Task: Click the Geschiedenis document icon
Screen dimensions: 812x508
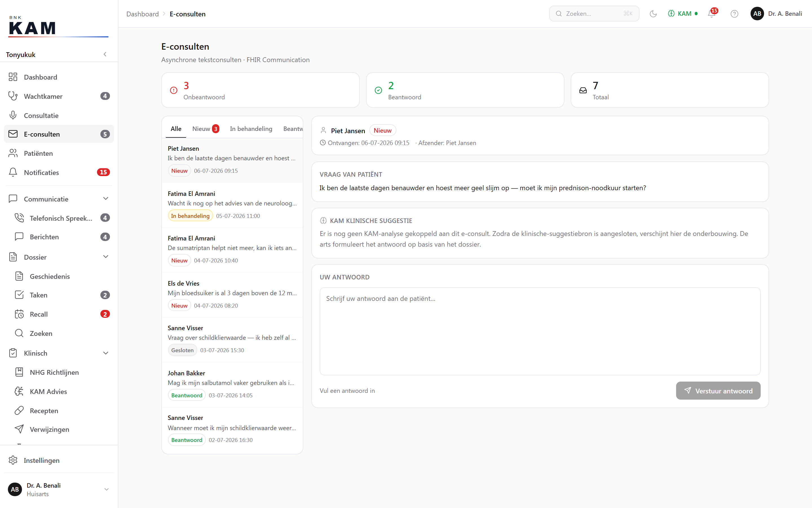Action: pos(19,276)
